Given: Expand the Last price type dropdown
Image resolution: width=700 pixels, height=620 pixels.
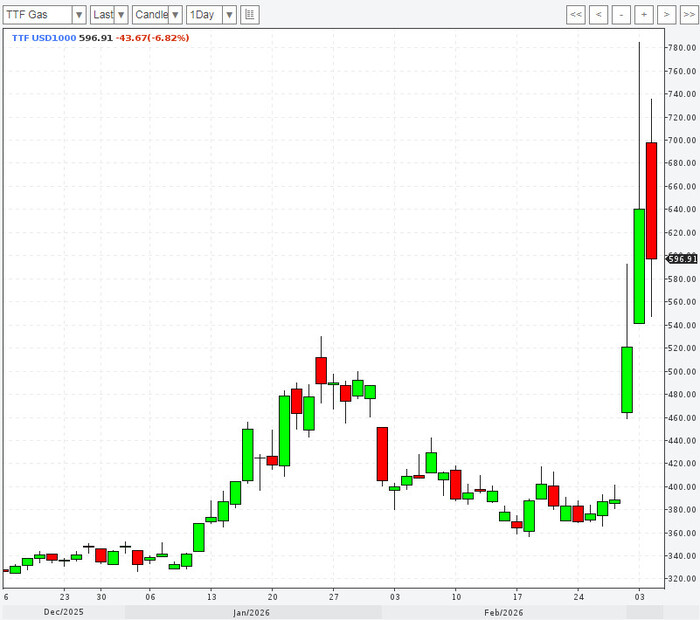Looking at the screenshot, I should click(x=121, y=15).
